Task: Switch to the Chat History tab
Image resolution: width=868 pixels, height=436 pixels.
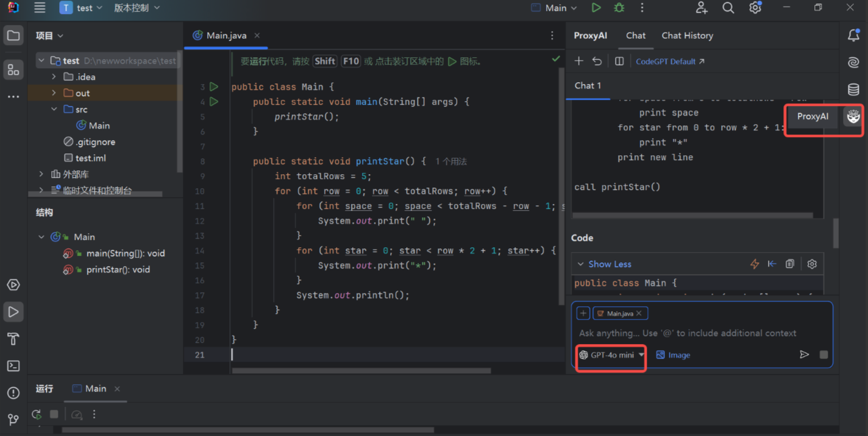Action: (687, 35)
